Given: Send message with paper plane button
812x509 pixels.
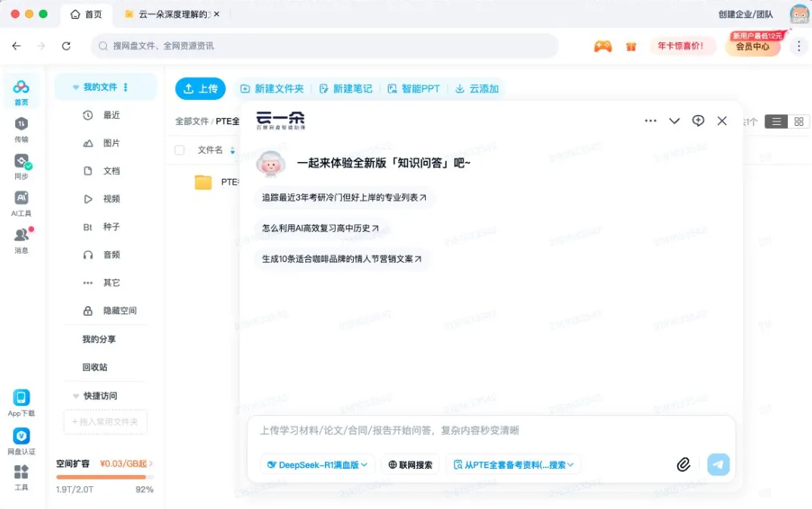Looking at the screenshot, I should click(718, 464).
